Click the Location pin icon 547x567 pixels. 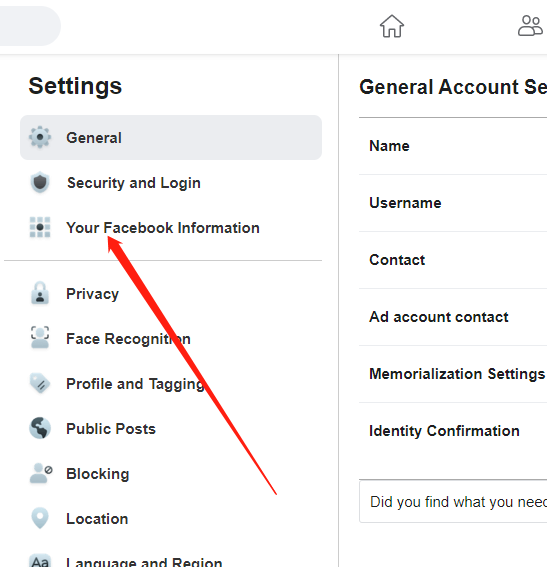[40, 518]
